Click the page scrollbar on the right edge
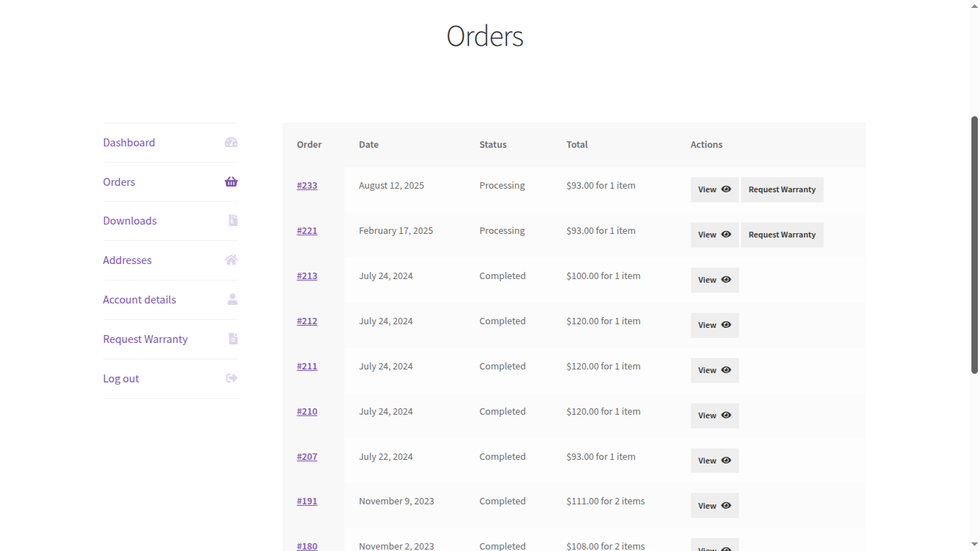Image resolution: width=980 pixels, height=551 pixels. point(975,230)
